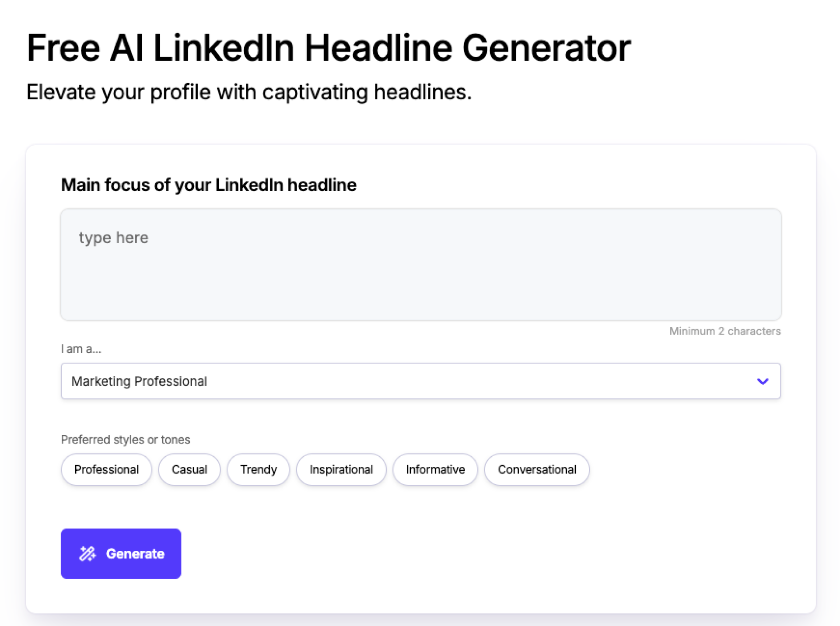Open the Marketing Professional role dropdown
The height and width of the screenshot is (626, 840).
(420, 381)
